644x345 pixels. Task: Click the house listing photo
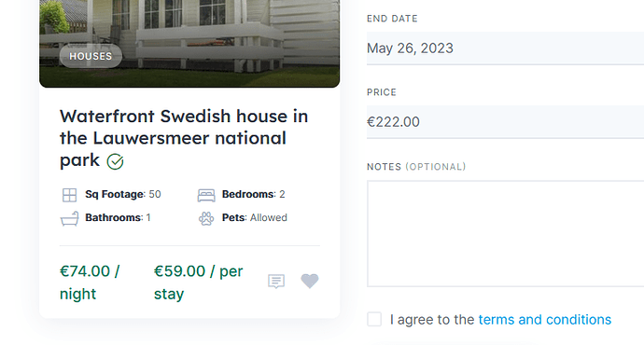189,43
